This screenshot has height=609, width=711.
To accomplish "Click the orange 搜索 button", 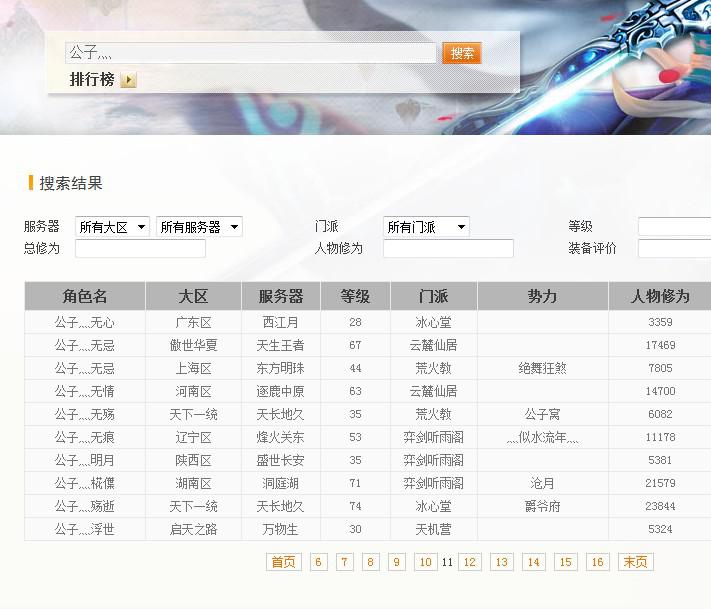I will pos(462,53).
